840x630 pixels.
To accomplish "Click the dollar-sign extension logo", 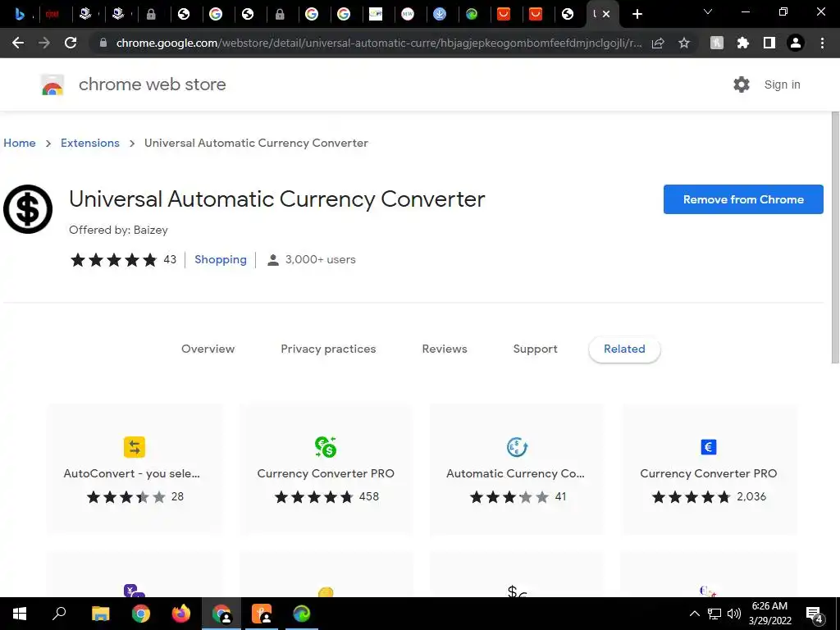I will (28, 209).
